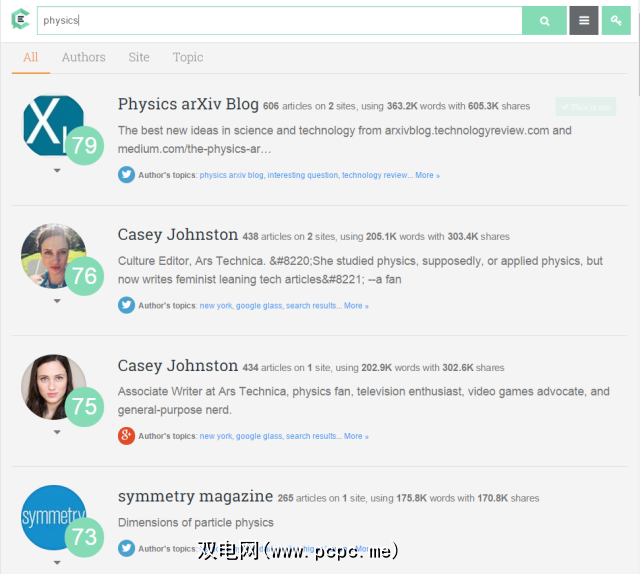Switch to the Site tab
Image resolution: width=640 pixels, height=574 pixels.
[139, 57]
